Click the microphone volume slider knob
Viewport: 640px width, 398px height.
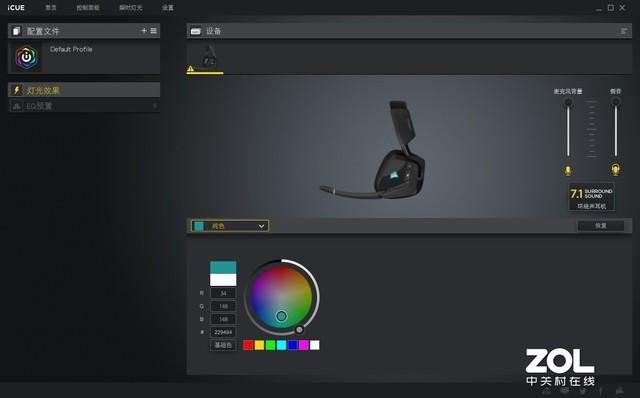coord(568,102)
